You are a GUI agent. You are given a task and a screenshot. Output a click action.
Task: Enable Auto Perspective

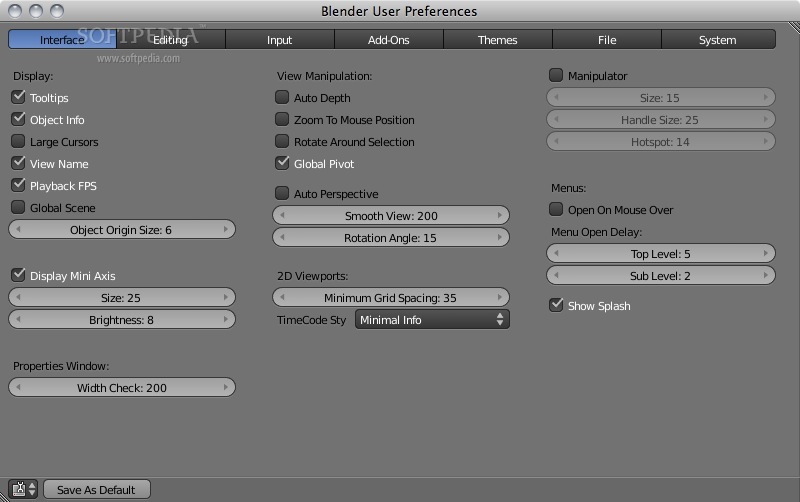(x=282, y=193)
